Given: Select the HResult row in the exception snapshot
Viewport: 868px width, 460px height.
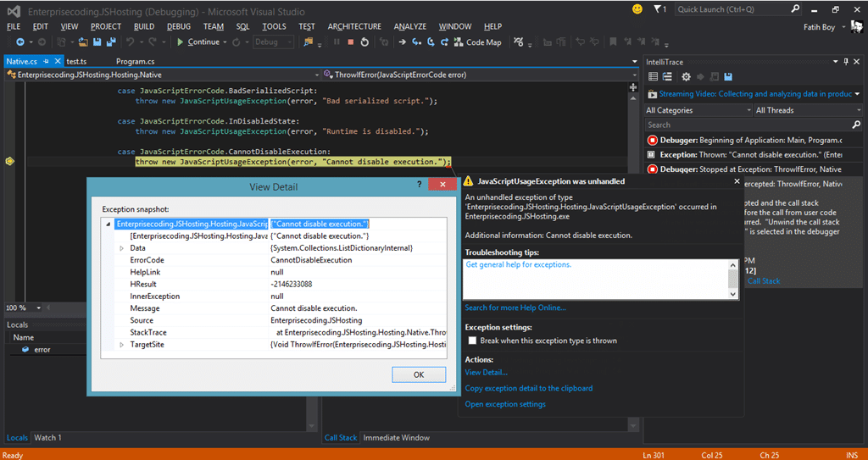Looking at the screenshot, I should [x=275, y=284].
